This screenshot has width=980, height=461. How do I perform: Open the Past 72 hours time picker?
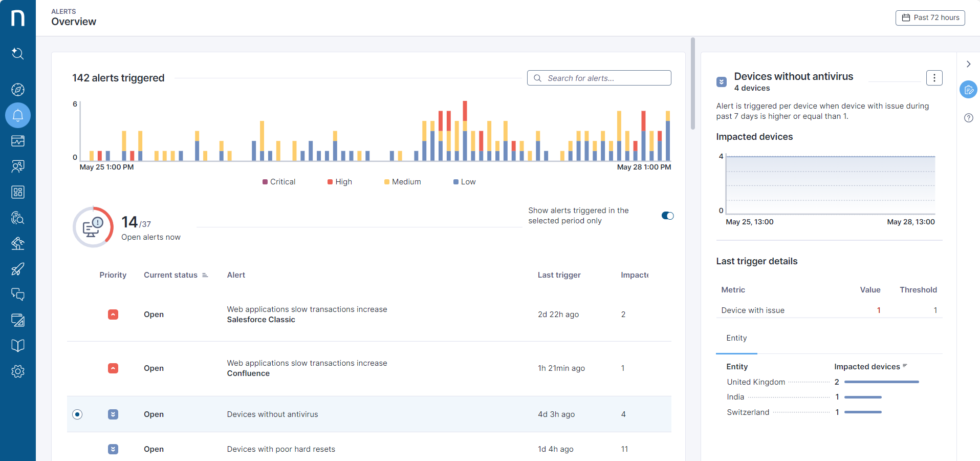point(930,17)
